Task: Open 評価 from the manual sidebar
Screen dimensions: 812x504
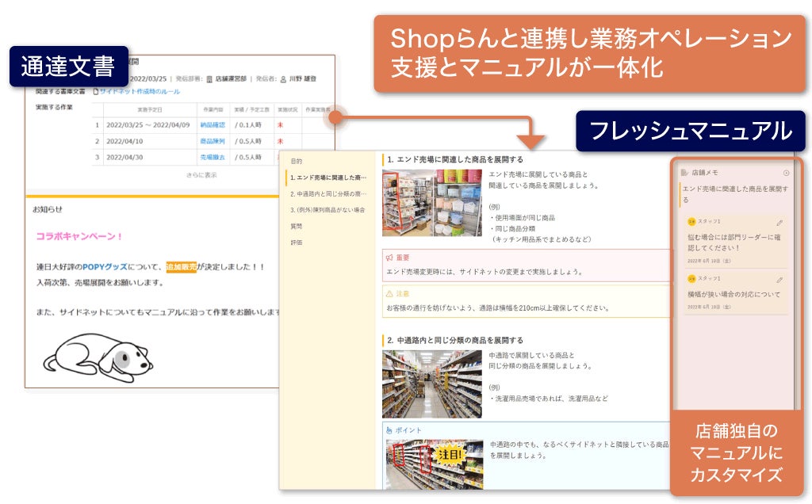Action: pos(295,242)
